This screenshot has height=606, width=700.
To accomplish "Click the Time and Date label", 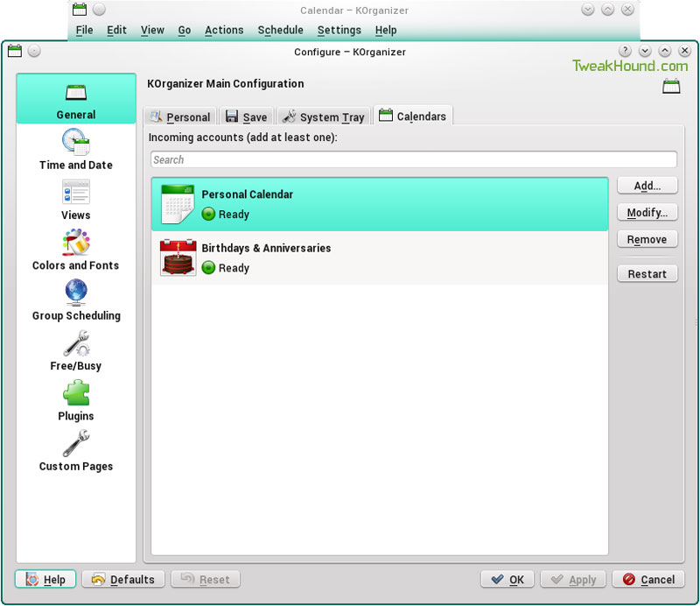I will (x=76, y=165).
